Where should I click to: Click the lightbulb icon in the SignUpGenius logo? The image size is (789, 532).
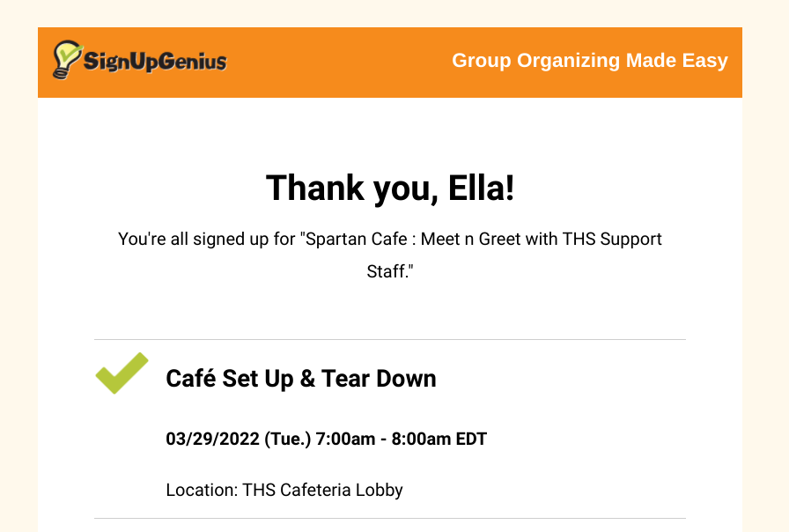tap(67, 60)
